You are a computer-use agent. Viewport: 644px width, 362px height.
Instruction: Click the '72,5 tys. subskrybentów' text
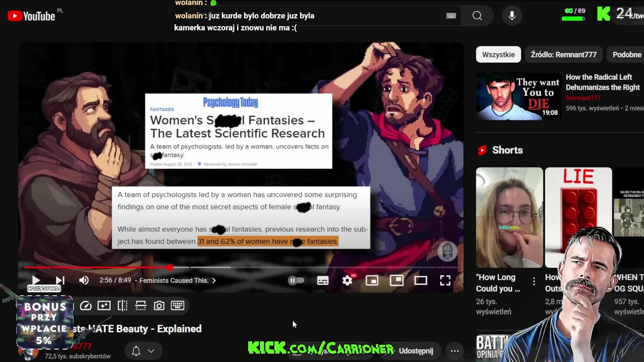77,356
